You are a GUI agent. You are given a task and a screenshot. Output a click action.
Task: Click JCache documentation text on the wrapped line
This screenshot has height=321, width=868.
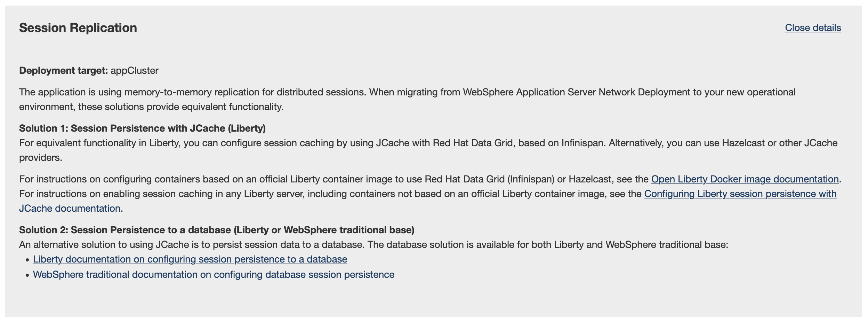[70, 209]
